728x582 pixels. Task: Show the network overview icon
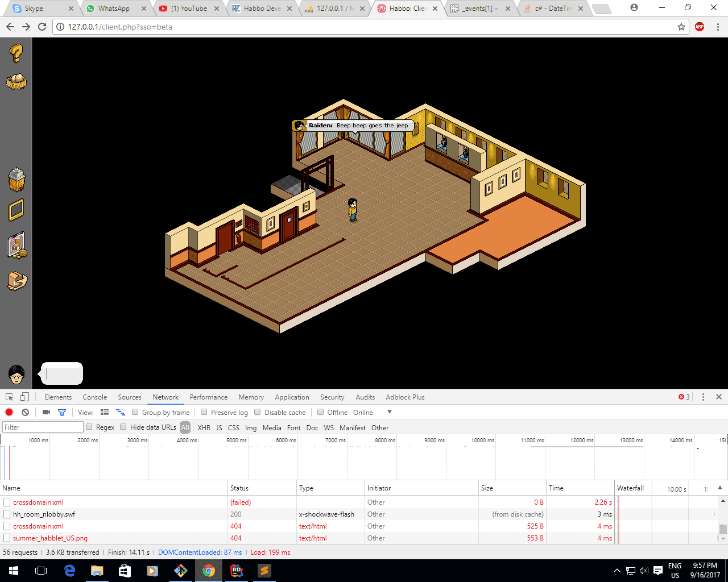pyautogui.click(x=121, y=412)
